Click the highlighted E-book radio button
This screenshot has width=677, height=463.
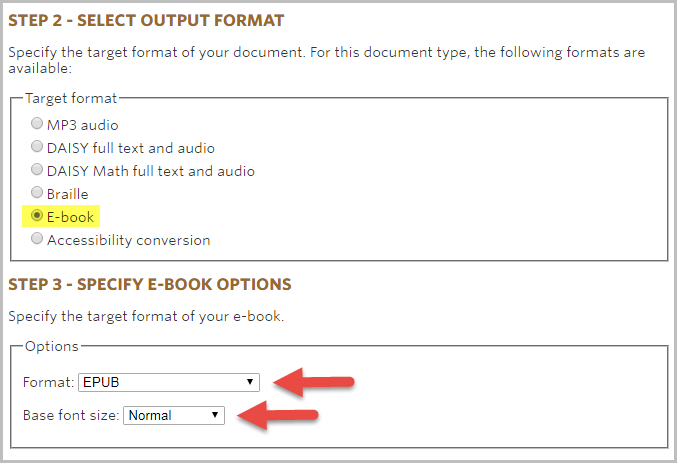pyautogui.click(x=37, y=216)
